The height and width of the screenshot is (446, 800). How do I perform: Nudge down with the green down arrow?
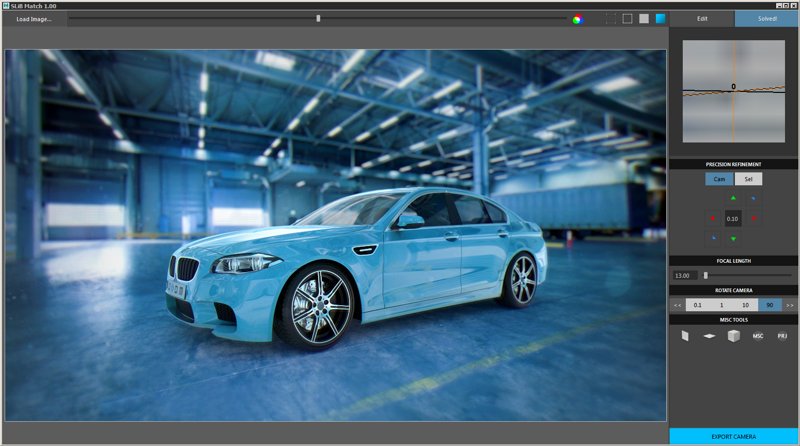click(x=733, y=239)
